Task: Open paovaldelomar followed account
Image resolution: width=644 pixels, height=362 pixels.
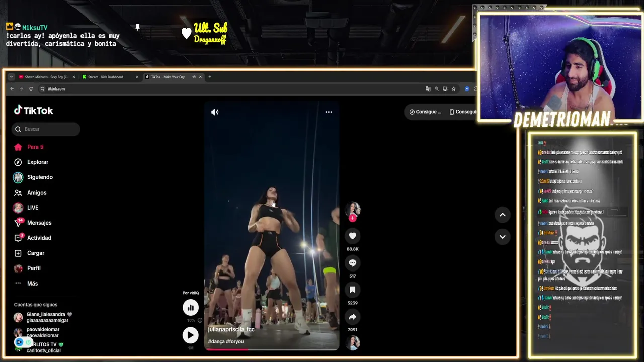Action: 37,332
